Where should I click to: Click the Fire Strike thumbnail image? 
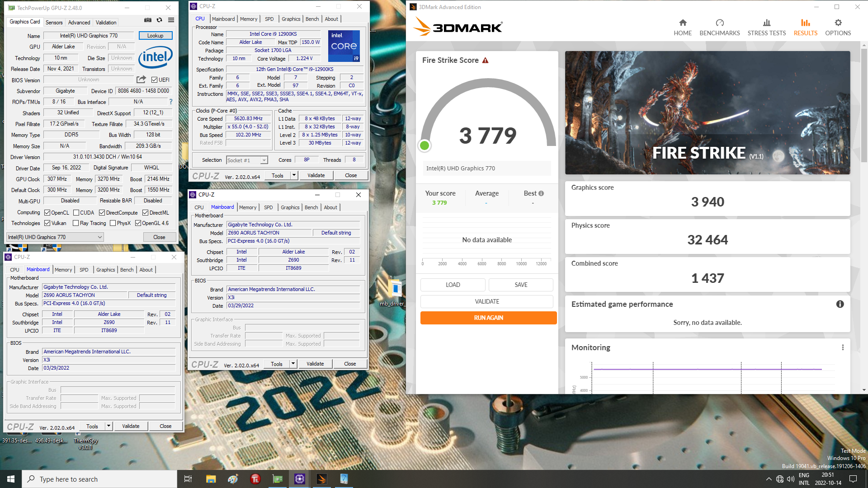tap(708, 113)
